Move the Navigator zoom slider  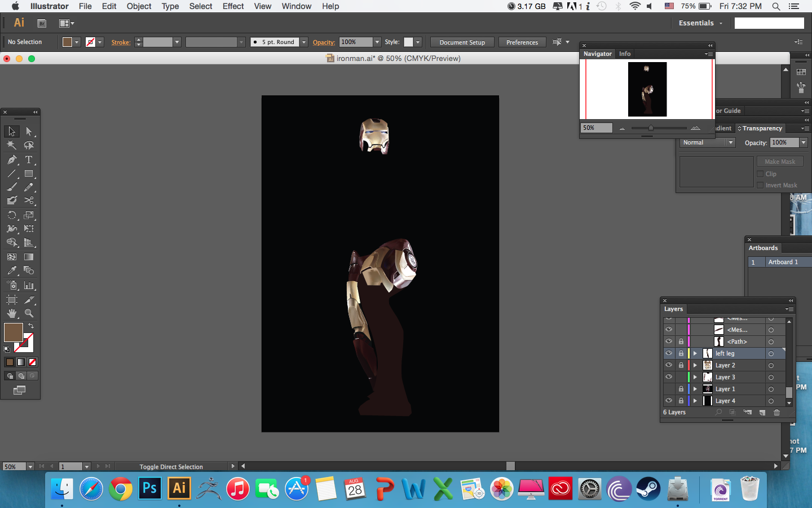click(651, 128)
